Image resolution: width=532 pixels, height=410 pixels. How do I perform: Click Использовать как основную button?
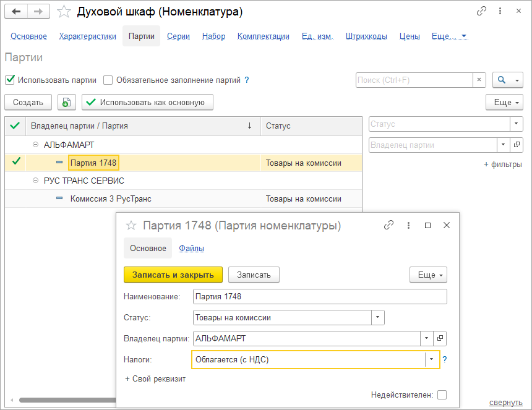coord(148,102)
